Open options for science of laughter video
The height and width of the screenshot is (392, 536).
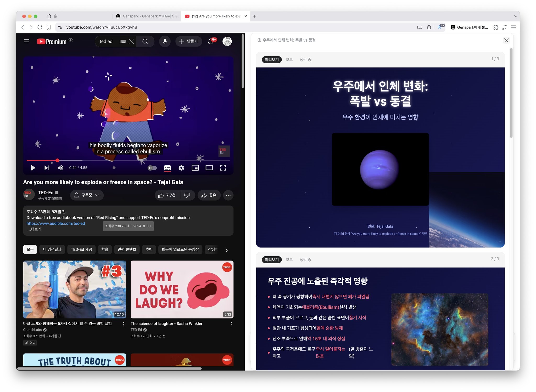tap(231, 324)
